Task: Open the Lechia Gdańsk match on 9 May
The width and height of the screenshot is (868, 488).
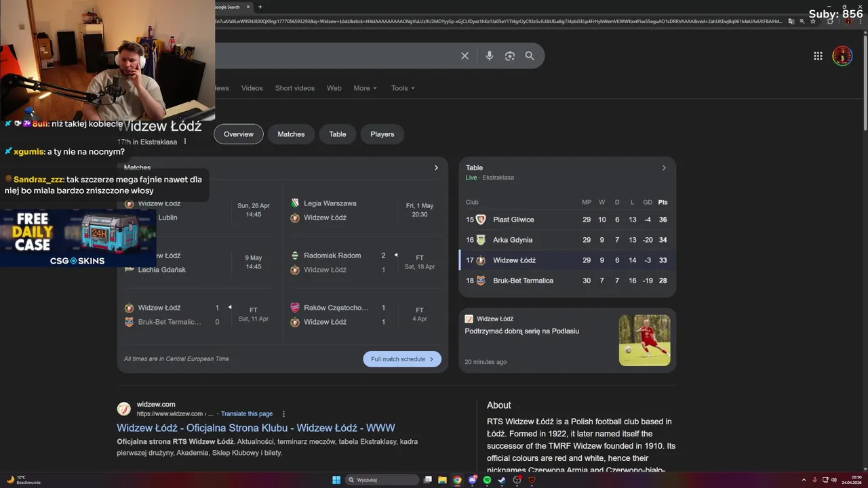Action: [x=200, y=262]
